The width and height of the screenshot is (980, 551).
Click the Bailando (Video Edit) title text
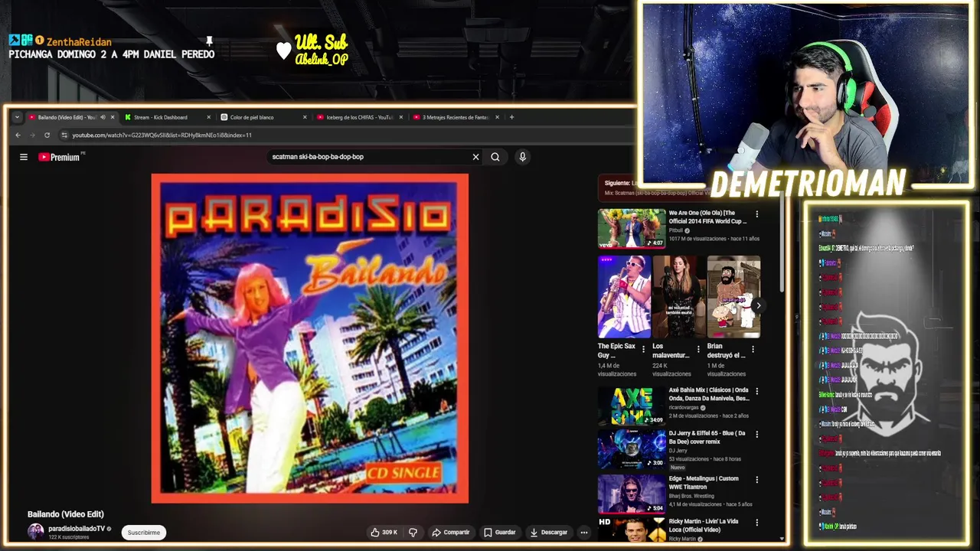[x=66, y=514]
